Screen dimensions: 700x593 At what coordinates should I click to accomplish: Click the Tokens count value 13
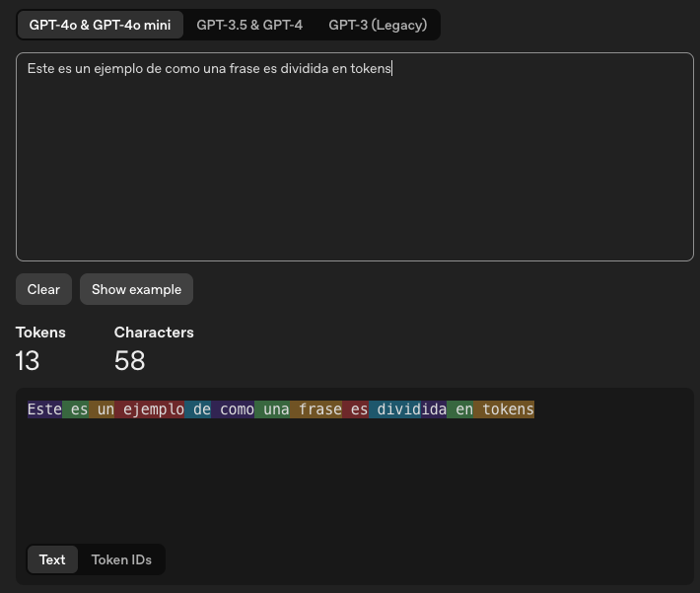[x=28, y=361]
